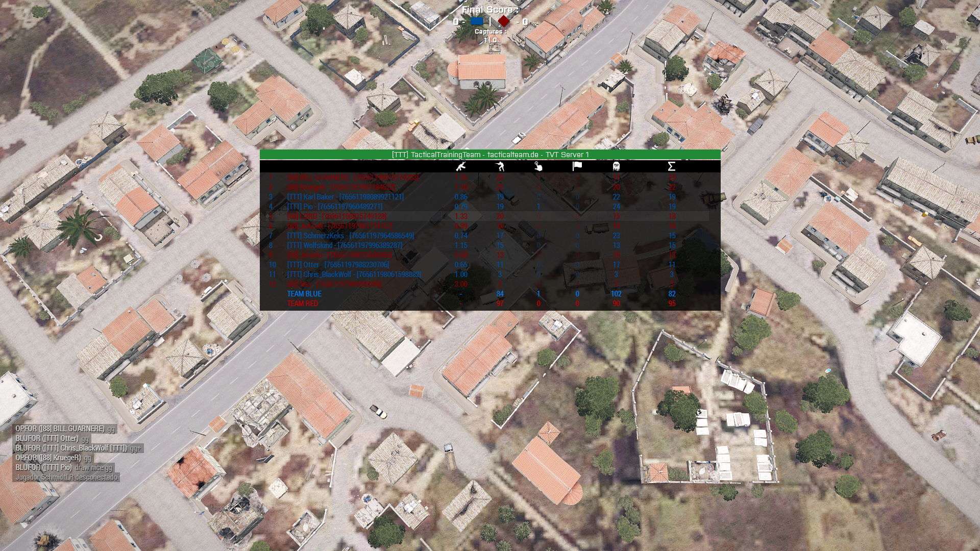Click the rifle K/D ratio column icon

pyautogui.click(x=461, y=166)
